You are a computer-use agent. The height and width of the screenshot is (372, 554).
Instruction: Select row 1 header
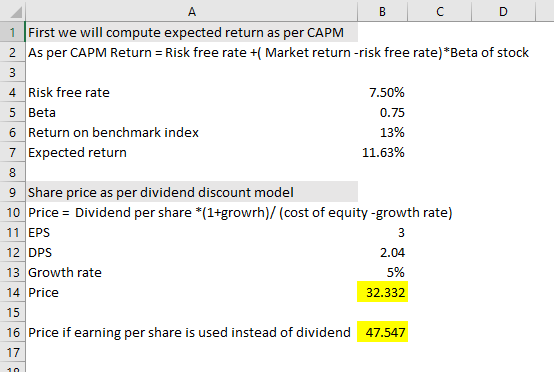pos(12,33)
